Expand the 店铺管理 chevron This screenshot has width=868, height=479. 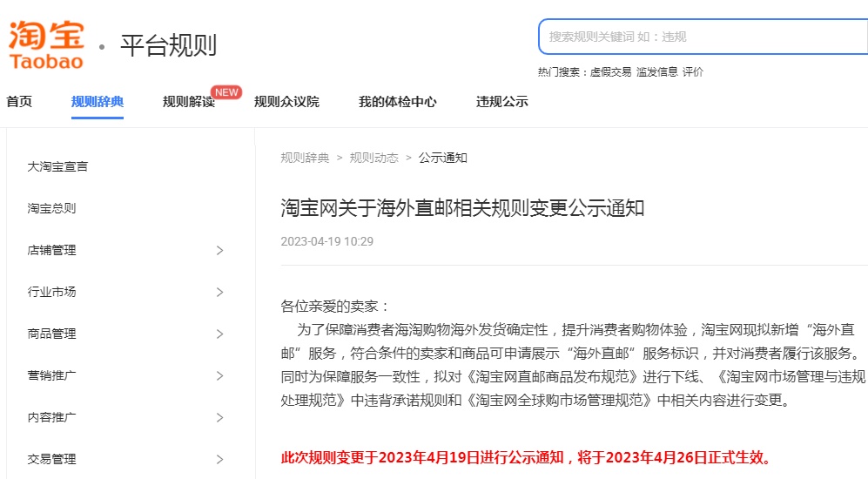tap(219, 250)
